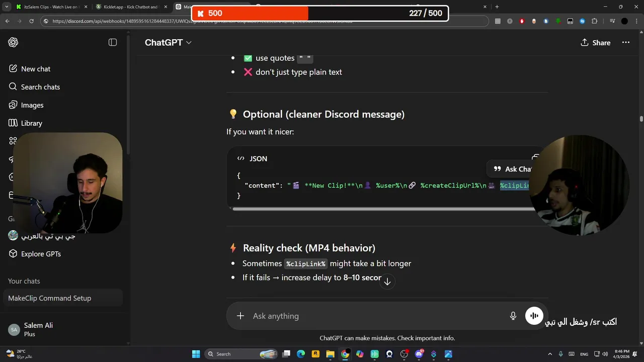The height and width of the screenshot is (362, 644).
Task: Click the microphone dictation icon
Action: click(x=513, y=316)
